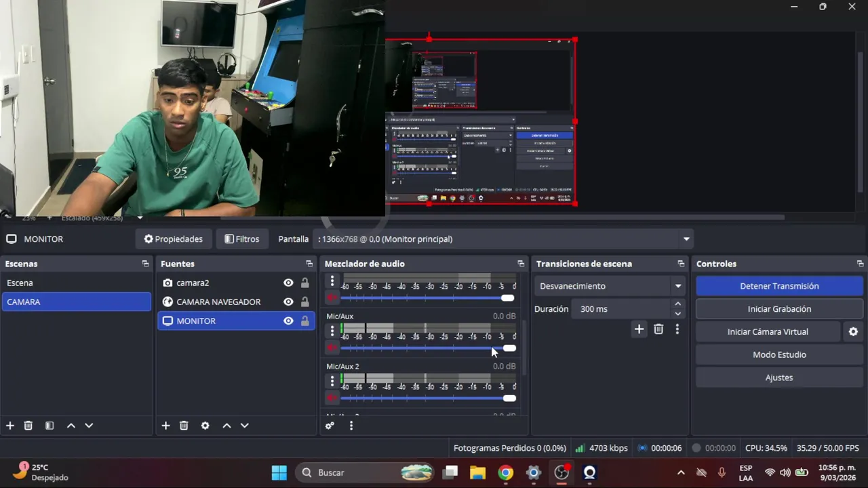
Task: Open the Mic/Aux channel options dots
Action: tap(332, 331)
